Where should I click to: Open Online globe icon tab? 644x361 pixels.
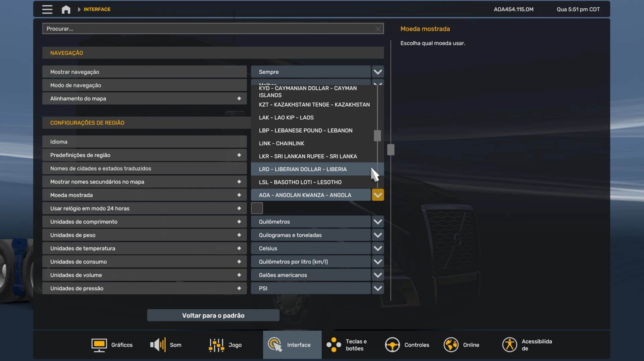click(x=451, y=345)
